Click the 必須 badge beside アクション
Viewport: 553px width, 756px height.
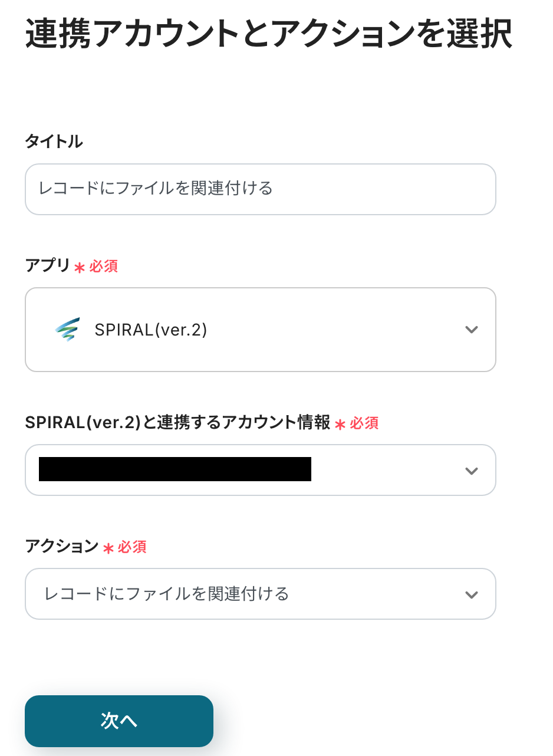coord(132,547)
